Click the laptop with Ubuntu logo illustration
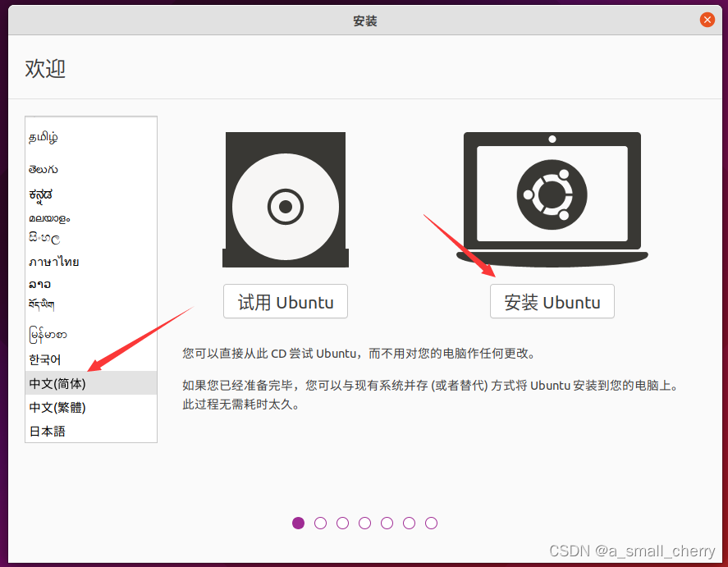The image size is (728, 567). [552, 199]
